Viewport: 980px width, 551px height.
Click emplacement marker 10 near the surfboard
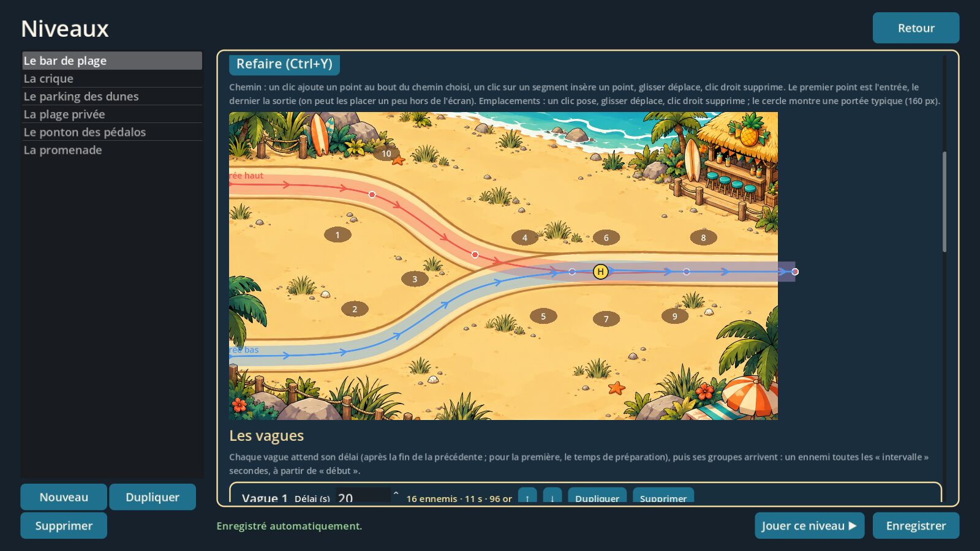point(386,154)
